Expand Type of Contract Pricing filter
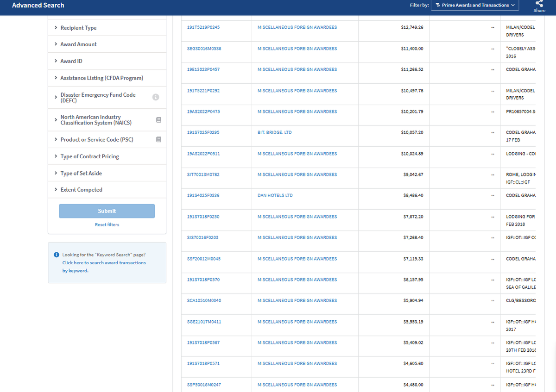This screenshot has width=556, height=392. [x=107, y=156]
